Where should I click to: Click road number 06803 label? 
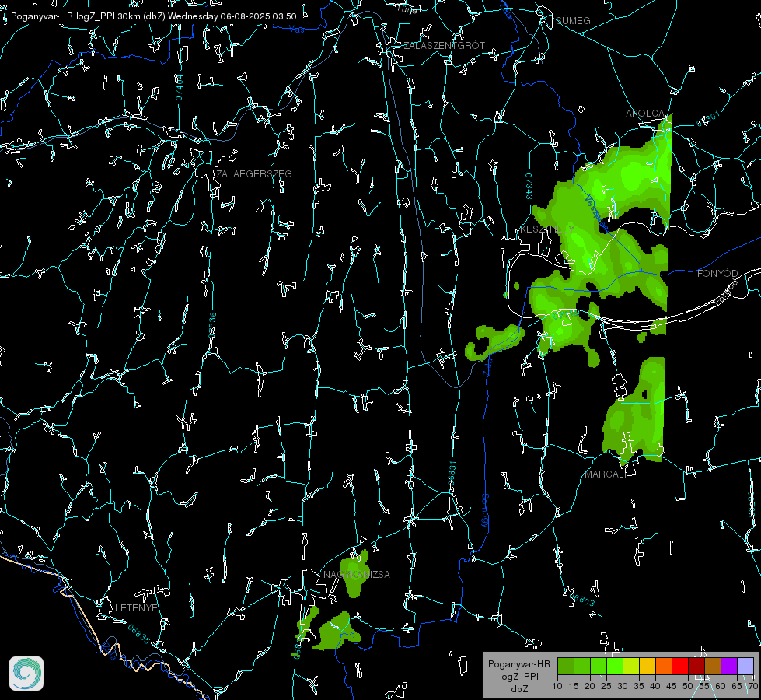[x=581, y=598]
